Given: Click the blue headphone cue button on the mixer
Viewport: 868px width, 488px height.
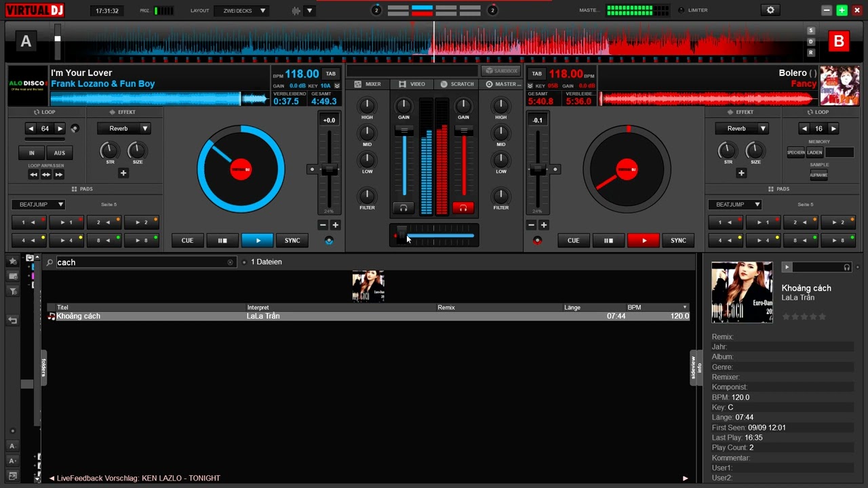Looking at the screenshot, I should point(403,208).
